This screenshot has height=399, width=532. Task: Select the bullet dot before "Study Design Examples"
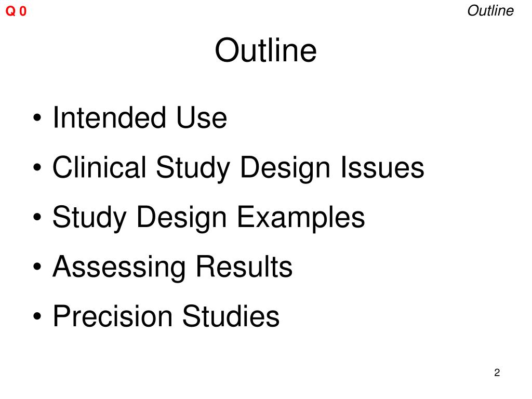[37, 217]
